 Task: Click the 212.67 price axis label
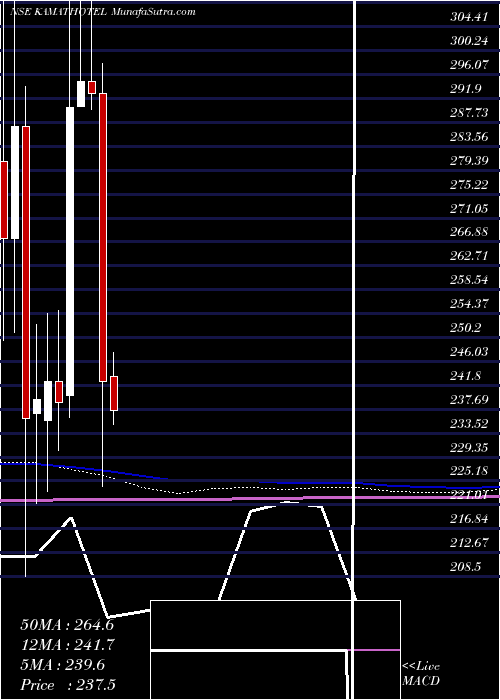(469, 543)
